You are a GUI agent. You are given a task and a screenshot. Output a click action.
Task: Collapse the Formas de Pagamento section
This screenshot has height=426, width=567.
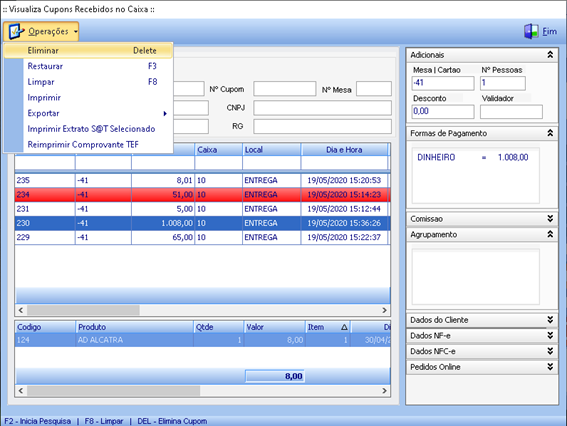[x=550, y=133]
